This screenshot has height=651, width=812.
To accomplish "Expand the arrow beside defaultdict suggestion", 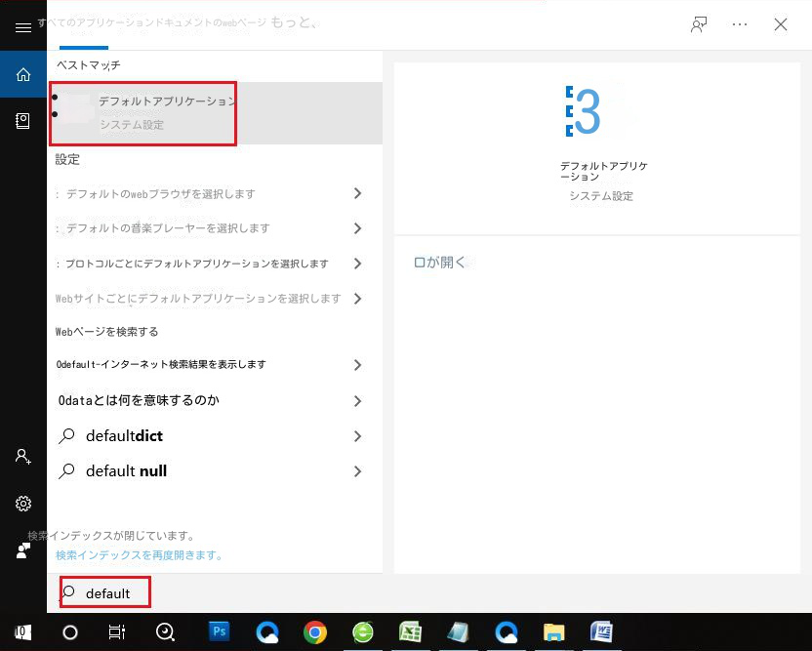I will coord(357,436).
